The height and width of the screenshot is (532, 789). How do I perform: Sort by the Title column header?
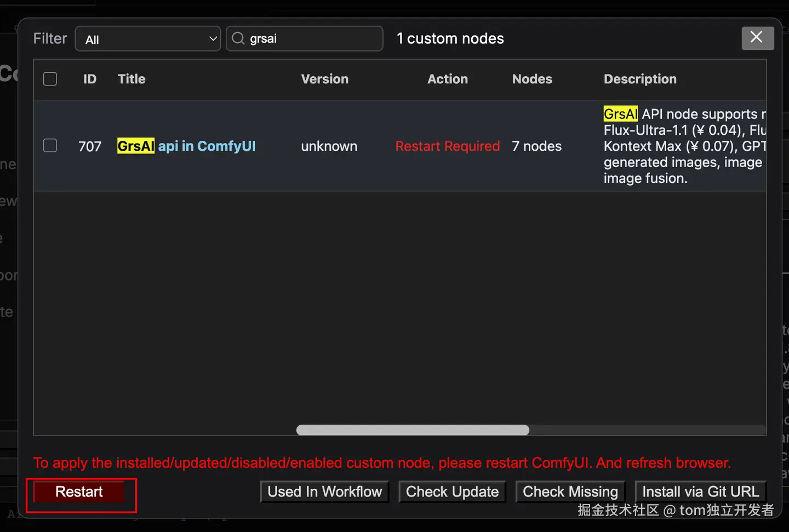pyautogui.click(x=131, y=79)
